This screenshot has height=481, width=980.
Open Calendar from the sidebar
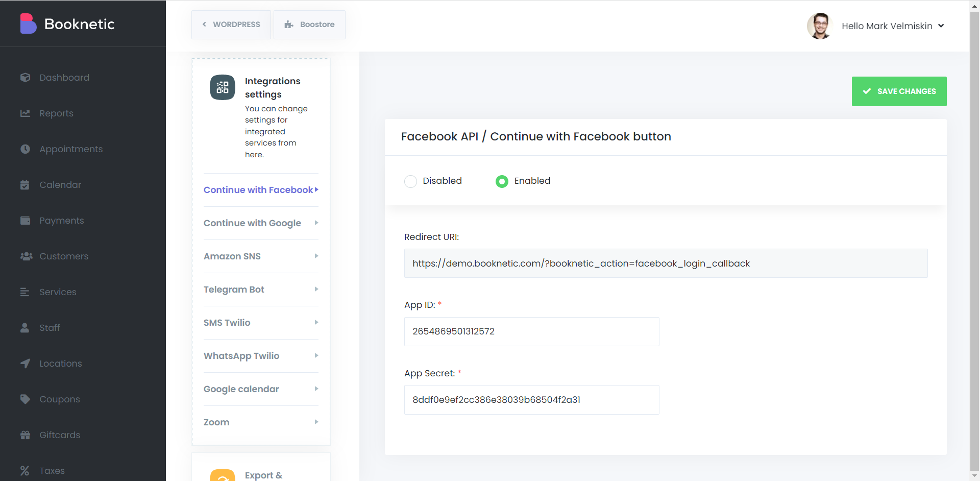pos(60,185)
